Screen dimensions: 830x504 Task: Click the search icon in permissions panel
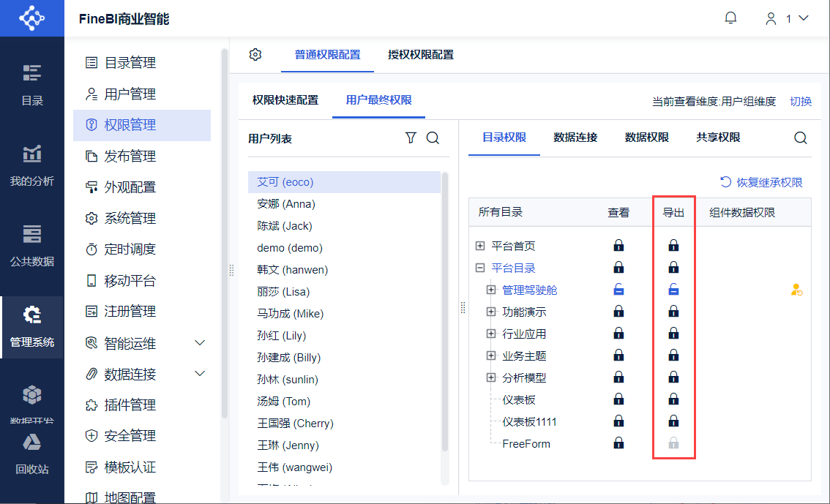(x=801, y=138)
